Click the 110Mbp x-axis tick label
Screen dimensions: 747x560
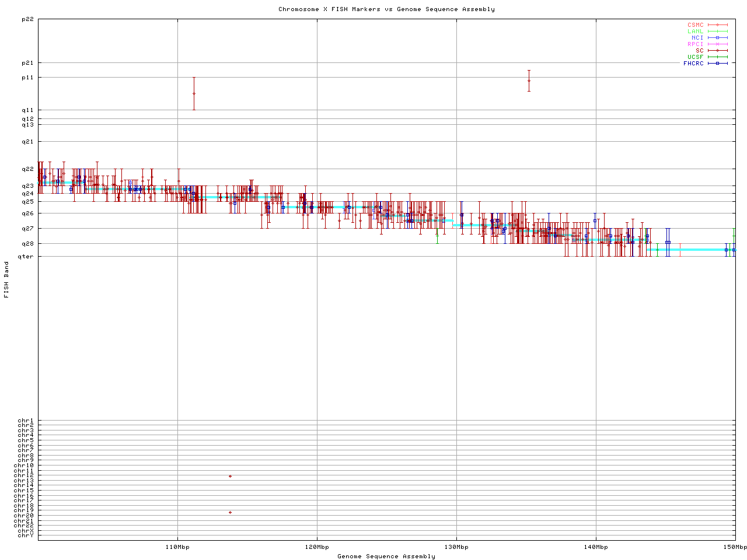[x=178, y=547]
